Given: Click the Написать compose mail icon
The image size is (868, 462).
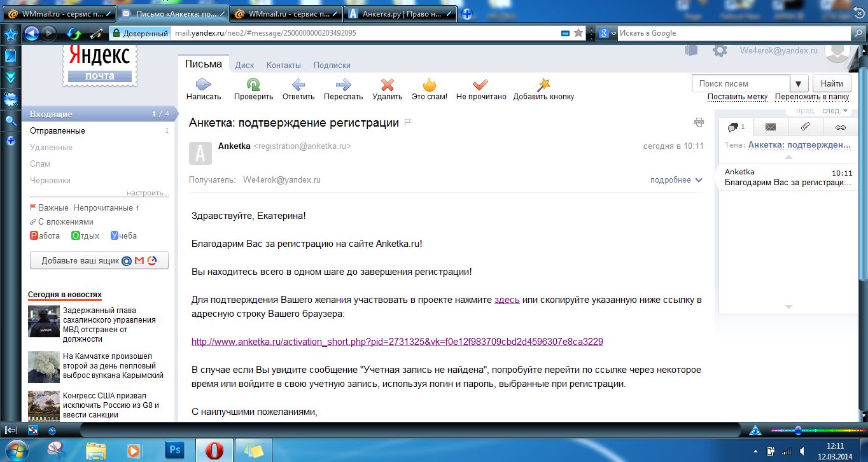Looking at the screenshot, I should click(204, 84).
